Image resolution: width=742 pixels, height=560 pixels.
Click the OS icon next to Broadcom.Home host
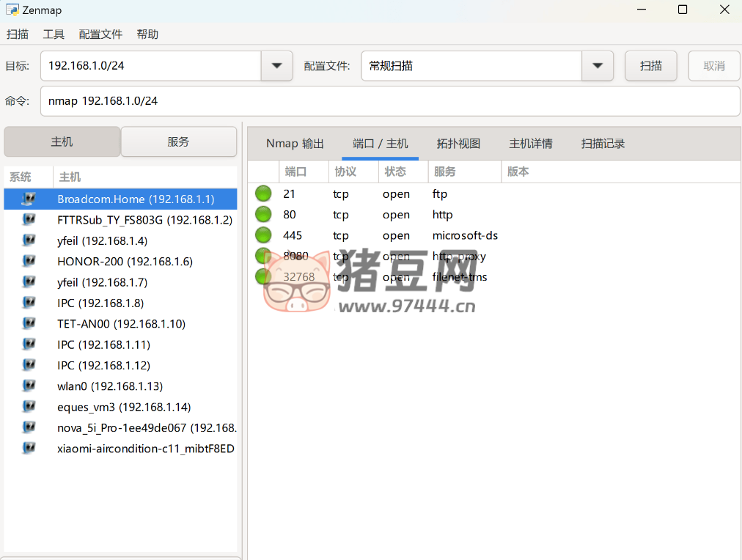(x=29, y=199)
